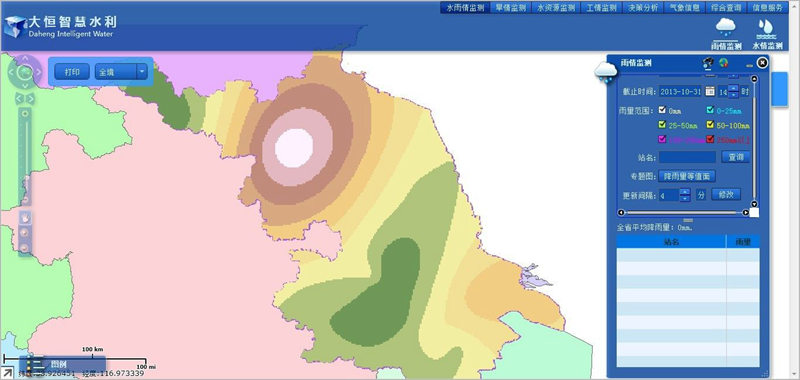Viewport: 800px width, 380px height.
Task: Click the previous extent left arrow icon
Action: (x=19, y=98)
